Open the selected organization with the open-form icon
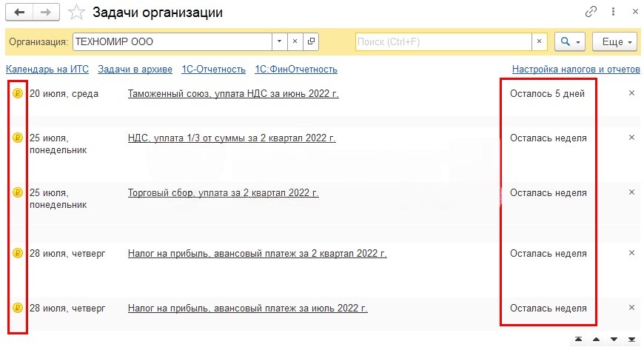The image size is (644, 347). click(x=311, y=42)
